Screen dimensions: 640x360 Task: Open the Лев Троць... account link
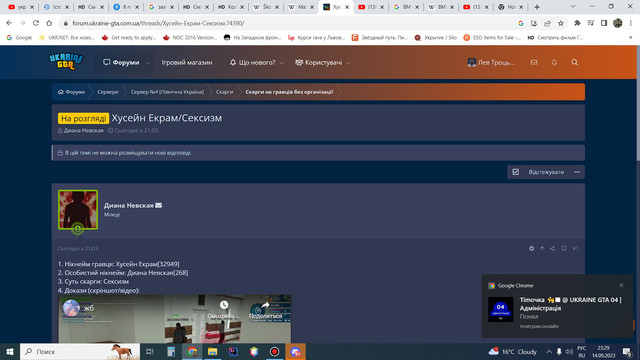coord(491,62)
